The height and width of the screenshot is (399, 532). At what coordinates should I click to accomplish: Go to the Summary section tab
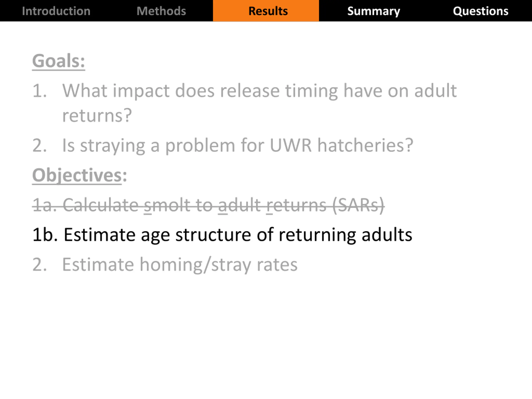click(373, 11)
